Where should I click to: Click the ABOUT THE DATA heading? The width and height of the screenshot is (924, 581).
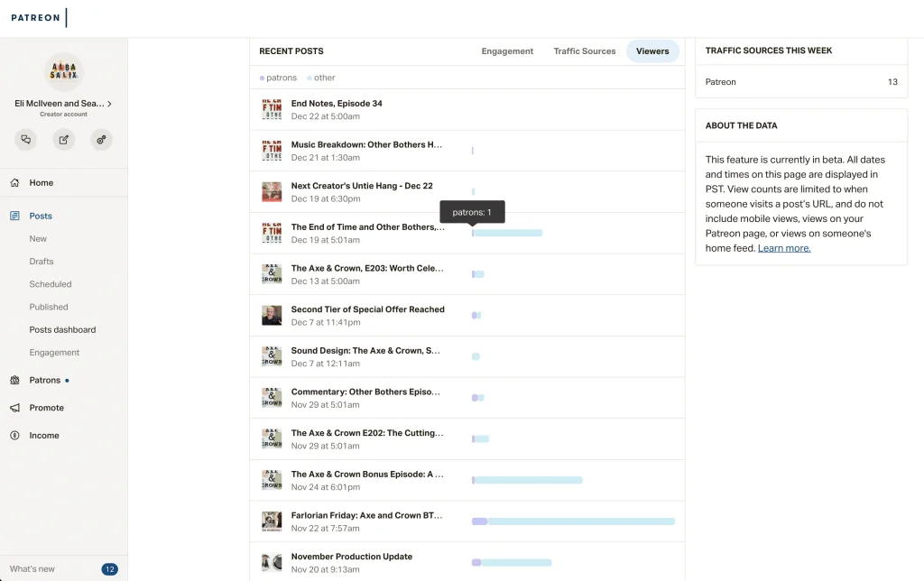click(x=742, y=125)
